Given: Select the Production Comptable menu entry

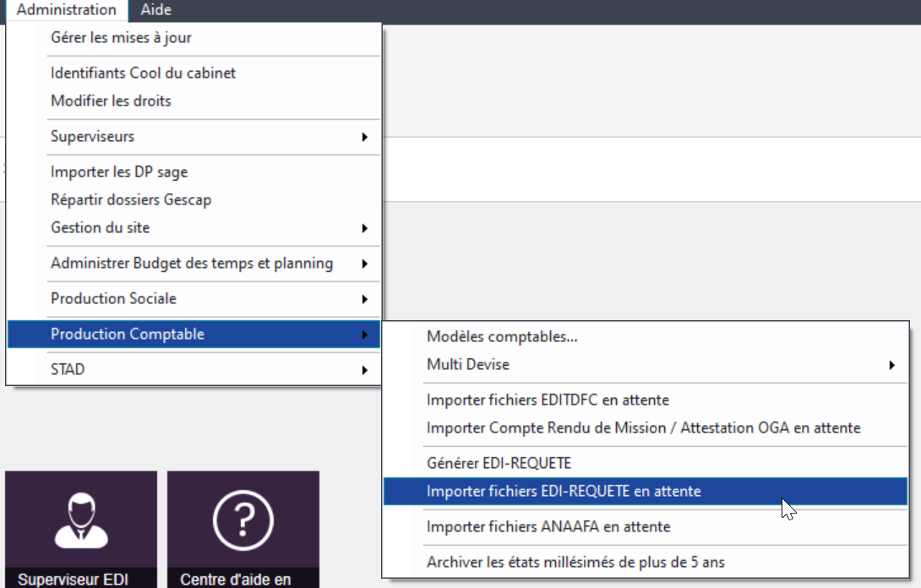Looking at the screenshot, I should pos(193,335).
